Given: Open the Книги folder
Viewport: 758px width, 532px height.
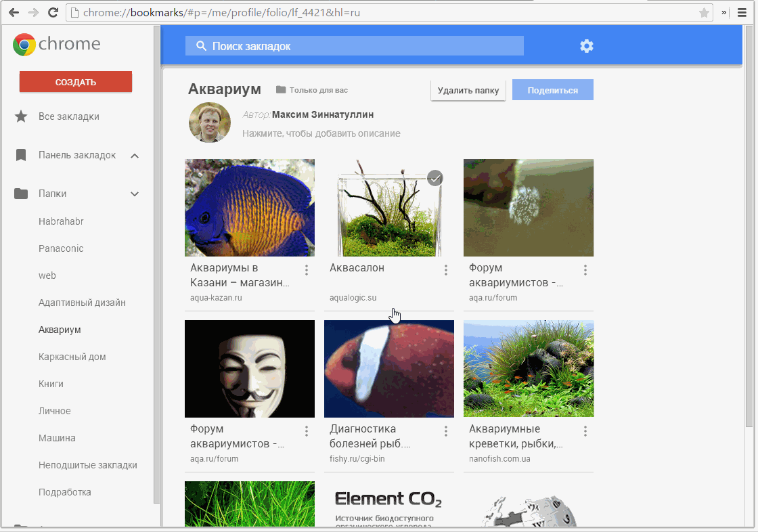Looking at the screenshot, I should tap(51, 384).
